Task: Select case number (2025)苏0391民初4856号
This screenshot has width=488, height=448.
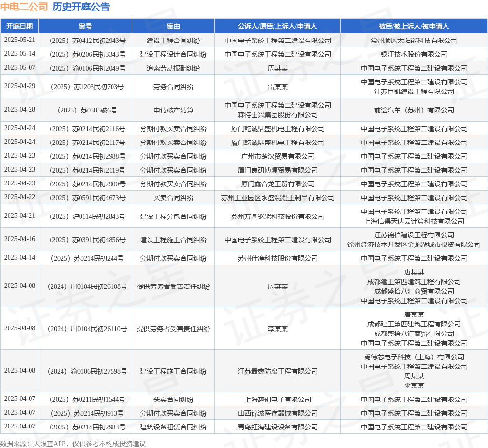Action: click(88, 240)
